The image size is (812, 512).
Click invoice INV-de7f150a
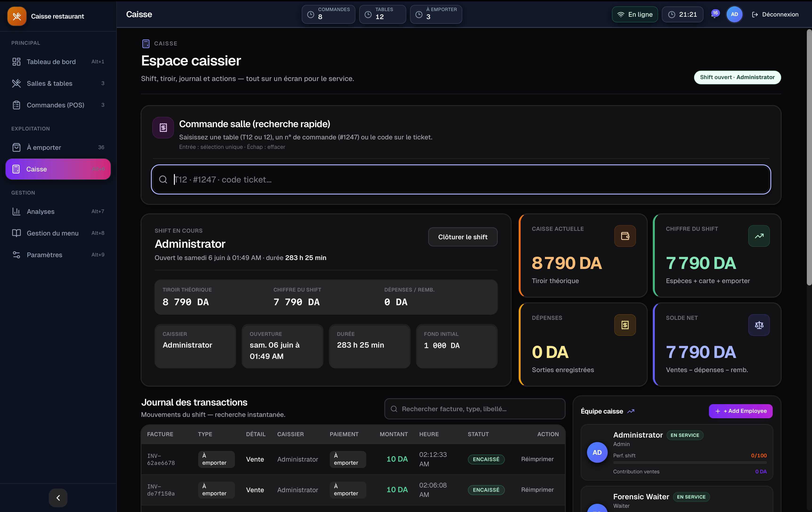click(161, 490)
